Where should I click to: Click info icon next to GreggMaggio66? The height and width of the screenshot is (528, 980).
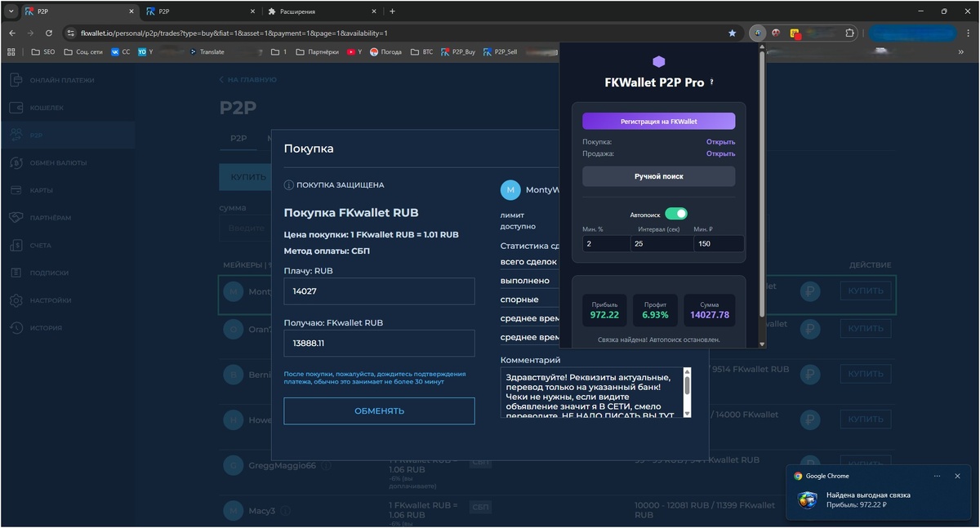pos(326,466)
